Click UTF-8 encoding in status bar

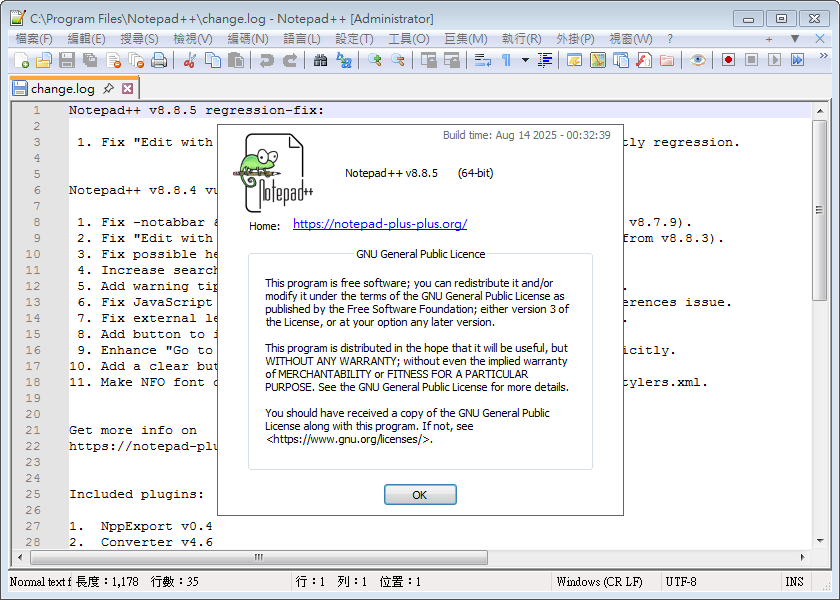point(681,582)
